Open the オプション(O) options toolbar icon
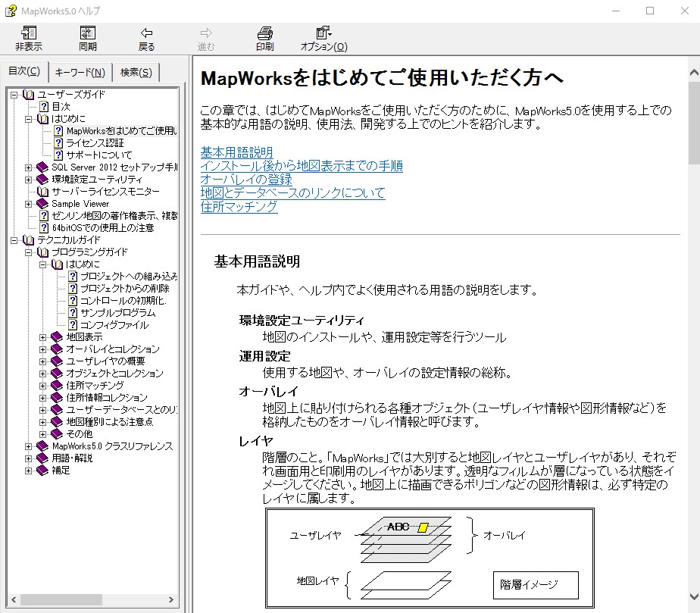The height and width of the screenshot is (613, 700). click(323, 33)
